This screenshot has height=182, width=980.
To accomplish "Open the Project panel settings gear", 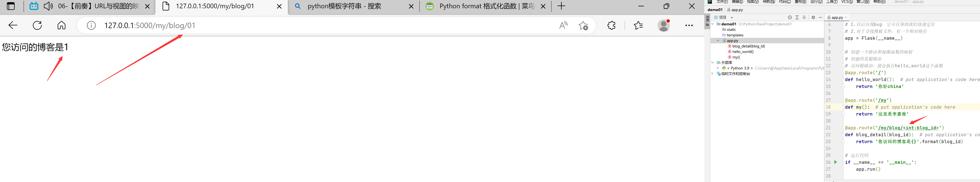I will point(813,17).
